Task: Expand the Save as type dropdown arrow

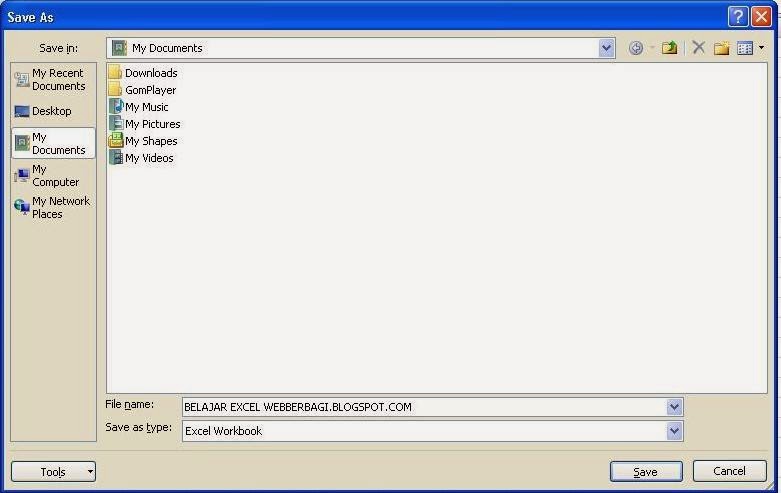Action: click(x=674, y=431)
